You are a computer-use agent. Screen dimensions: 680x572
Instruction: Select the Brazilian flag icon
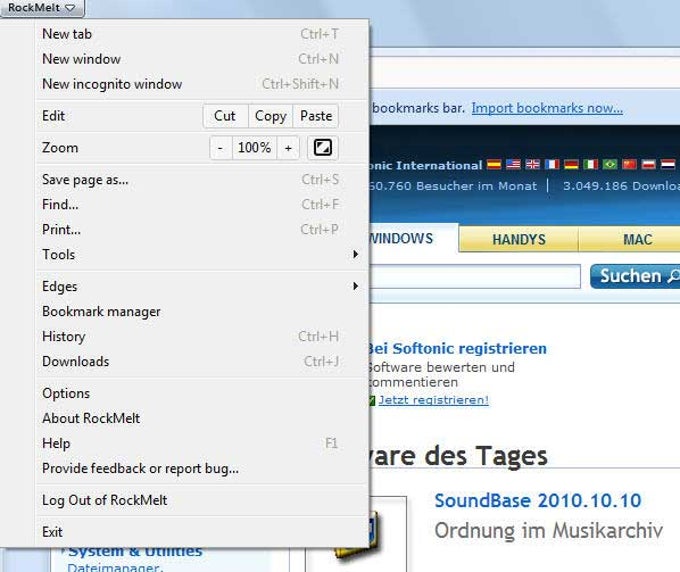610,164
